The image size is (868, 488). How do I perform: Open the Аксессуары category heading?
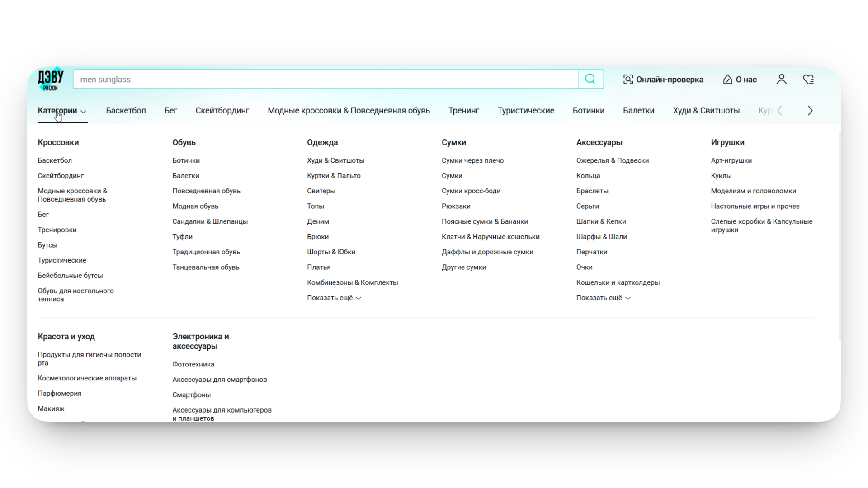coord(599,142)
